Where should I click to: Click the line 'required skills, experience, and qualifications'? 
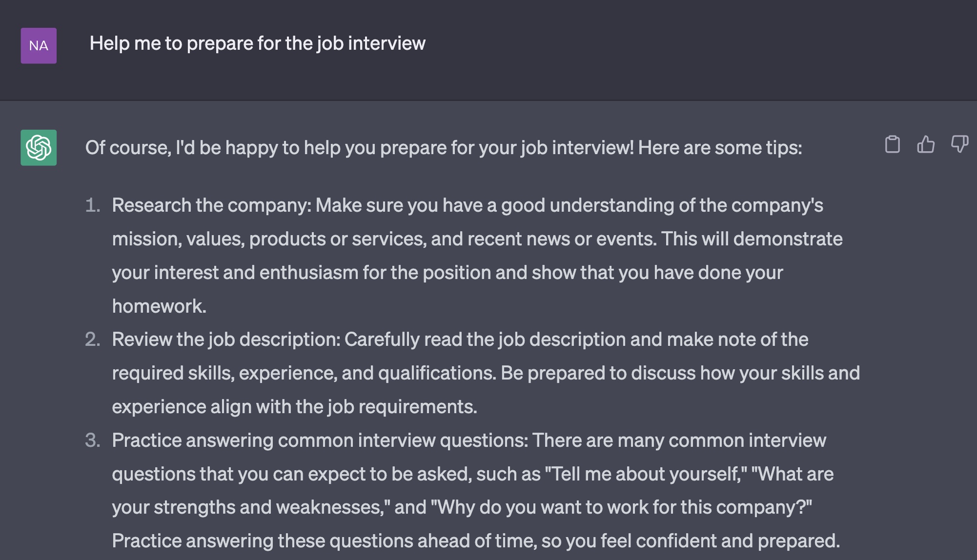(486, 373)
